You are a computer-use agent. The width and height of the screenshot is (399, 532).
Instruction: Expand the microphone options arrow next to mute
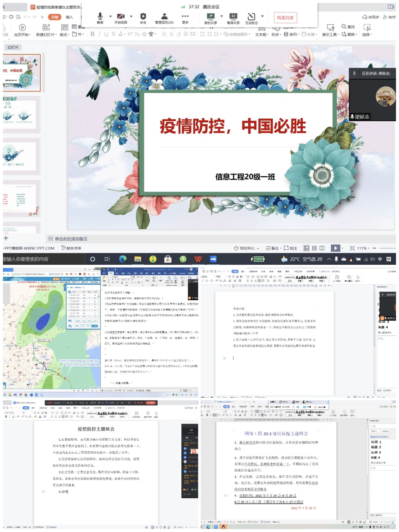(110, 16)
